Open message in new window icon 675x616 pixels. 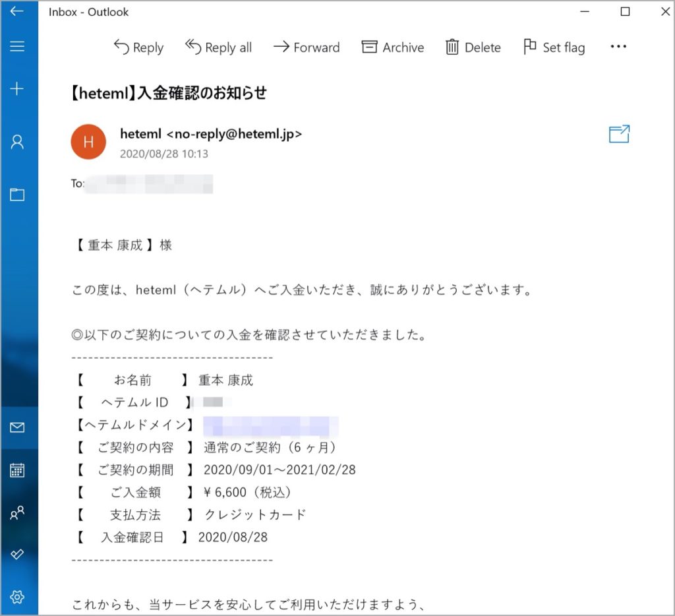pyautogui.click(x=619, y=134)
